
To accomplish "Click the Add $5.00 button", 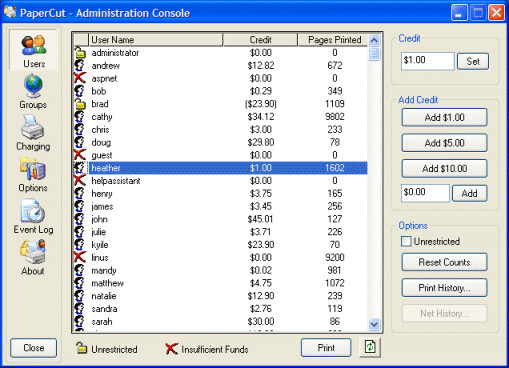I will tap(444, 143).
